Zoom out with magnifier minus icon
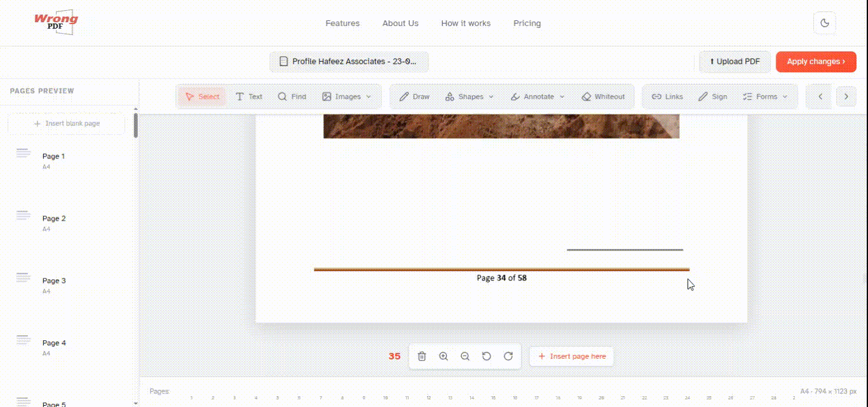This screenshot has width=868, height=407. point(465,356)
